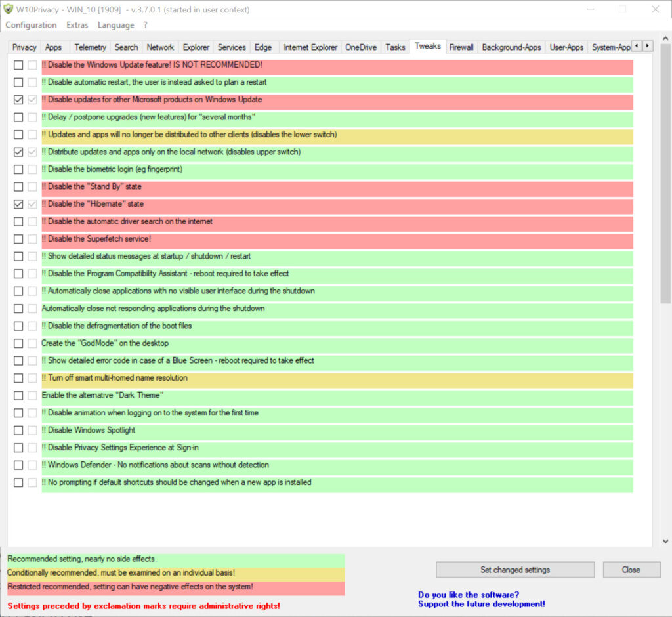This screenshot has height=617, width=672.
Task: Click the administrative rights warning text
Action: [144, 605]
